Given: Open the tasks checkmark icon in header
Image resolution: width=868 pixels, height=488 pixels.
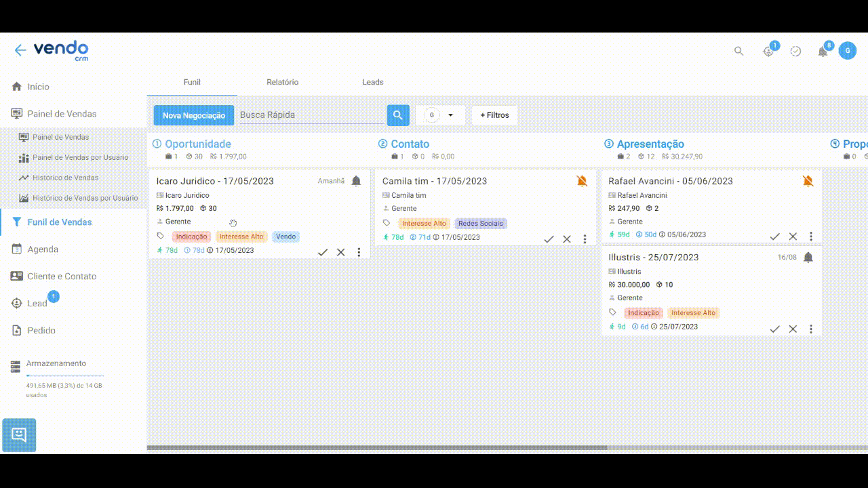Looking at the screenshot, I should point(796,52).
